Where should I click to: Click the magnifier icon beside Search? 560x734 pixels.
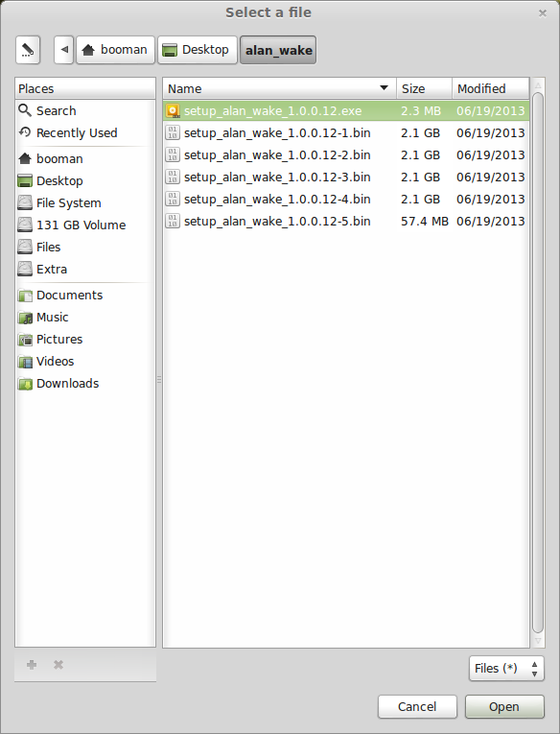click(25, 110)
